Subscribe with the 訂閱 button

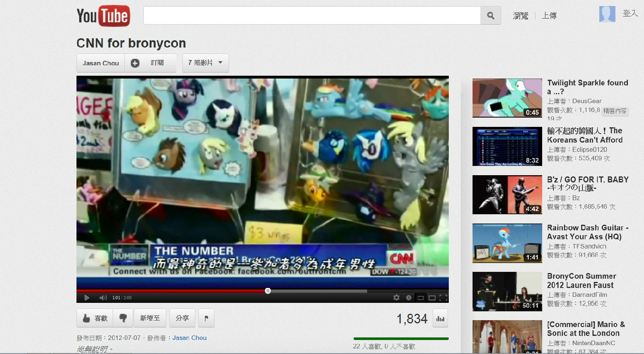(x=151, y=63)
